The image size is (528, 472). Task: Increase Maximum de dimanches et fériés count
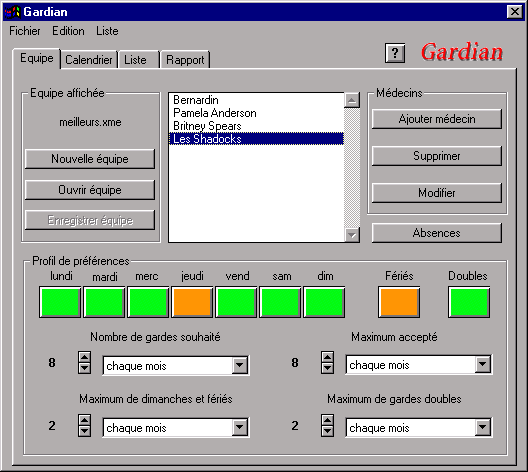pos(85,420)
